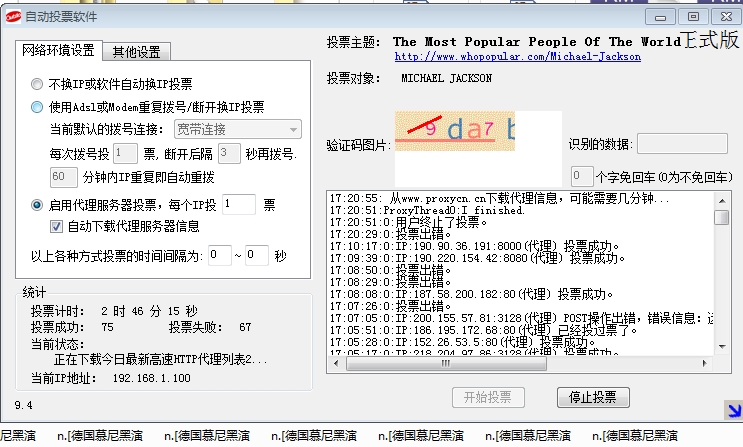Open the 宽带连接 dial-up connection dropdown

[x=238, y=129]
